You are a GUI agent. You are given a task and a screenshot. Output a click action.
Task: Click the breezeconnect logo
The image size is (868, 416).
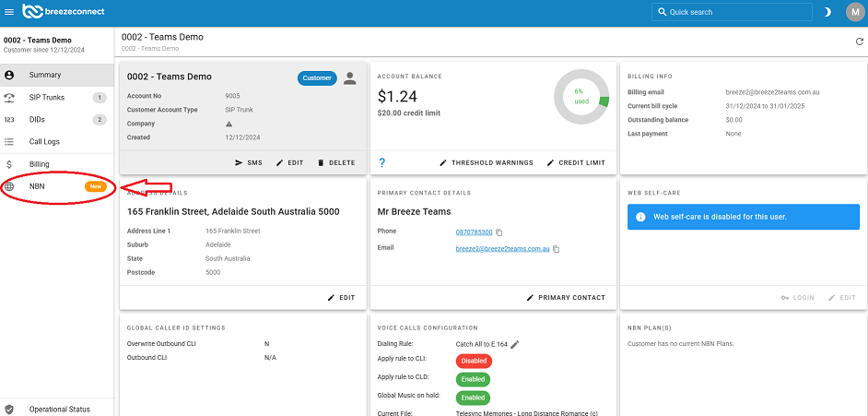coord(63,12)
